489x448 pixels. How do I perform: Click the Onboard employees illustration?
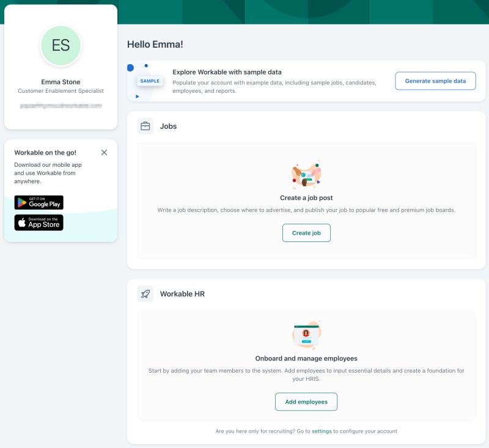(306, 335)
